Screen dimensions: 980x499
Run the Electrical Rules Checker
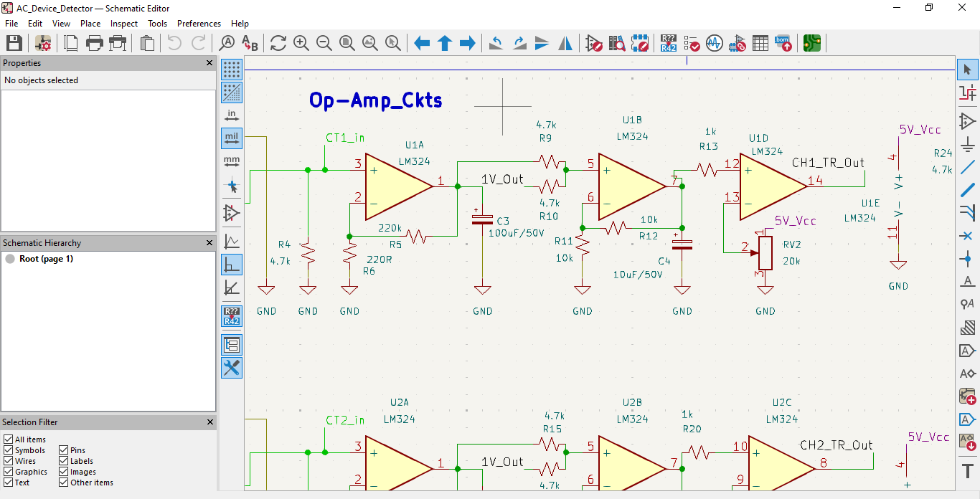coord(692,43)
